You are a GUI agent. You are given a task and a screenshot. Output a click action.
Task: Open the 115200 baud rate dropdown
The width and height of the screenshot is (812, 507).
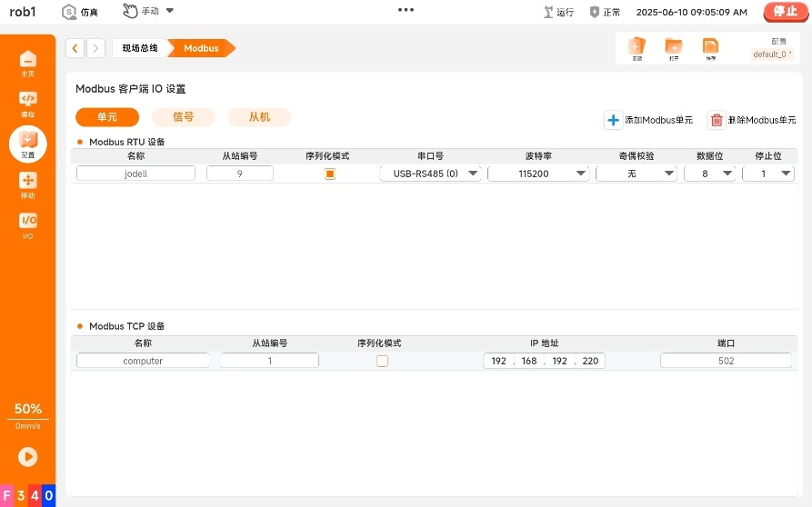538,174
